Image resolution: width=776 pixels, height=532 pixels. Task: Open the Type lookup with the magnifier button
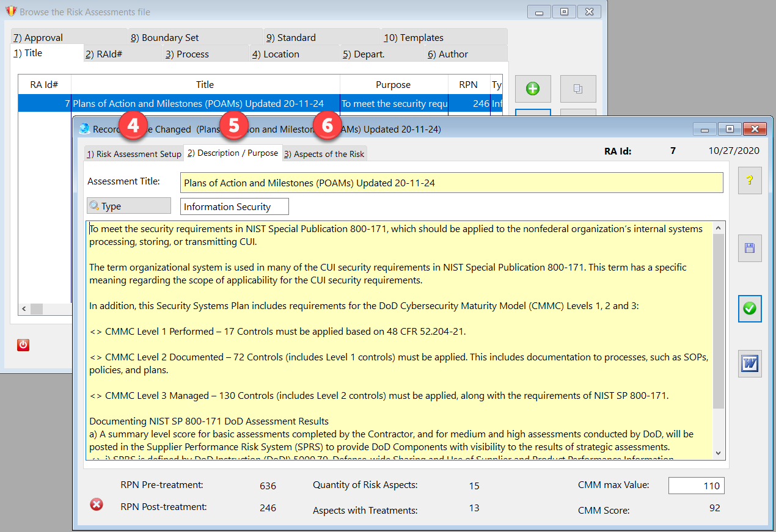pyautogui.click(x=128, y=205)
